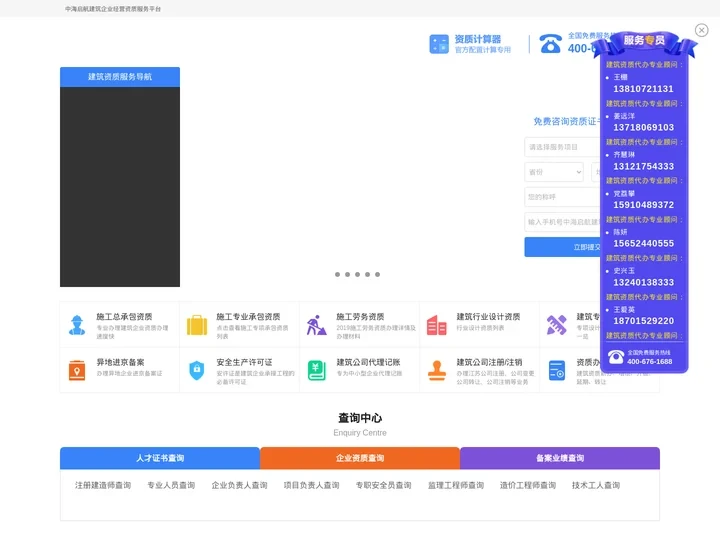The image size is (720, 540).
Task: Open 专职安全员查询 link
Action: (x=383, y=485)
